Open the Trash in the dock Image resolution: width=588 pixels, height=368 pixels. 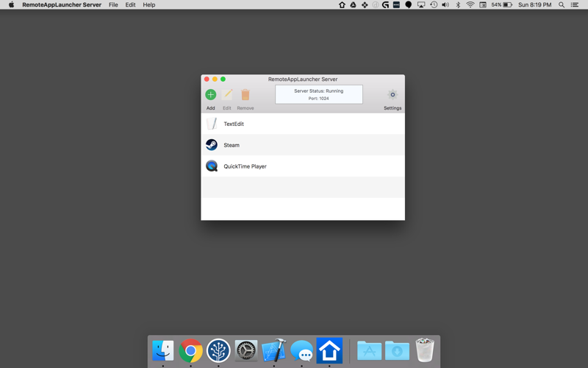pyautogui.click(x=425, y=350)
